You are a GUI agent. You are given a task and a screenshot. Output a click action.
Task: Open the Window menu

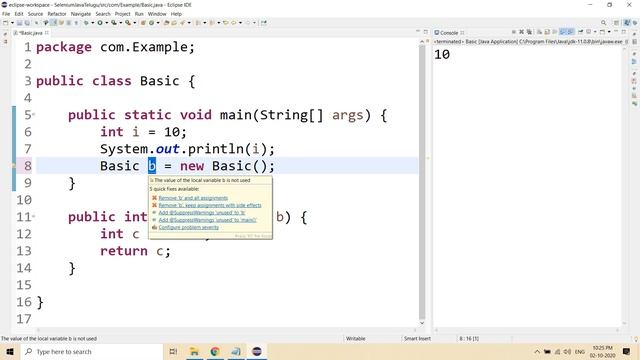tap(157, 14)
